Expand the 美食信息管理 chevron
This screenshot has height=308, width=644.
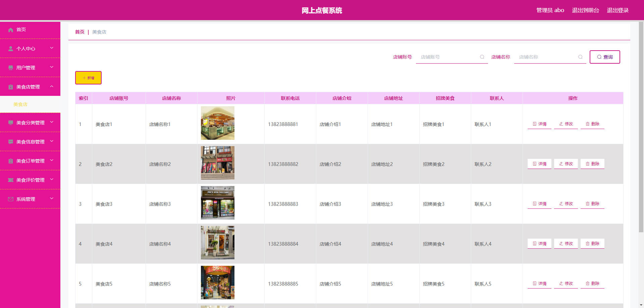[x=52, y=141]
